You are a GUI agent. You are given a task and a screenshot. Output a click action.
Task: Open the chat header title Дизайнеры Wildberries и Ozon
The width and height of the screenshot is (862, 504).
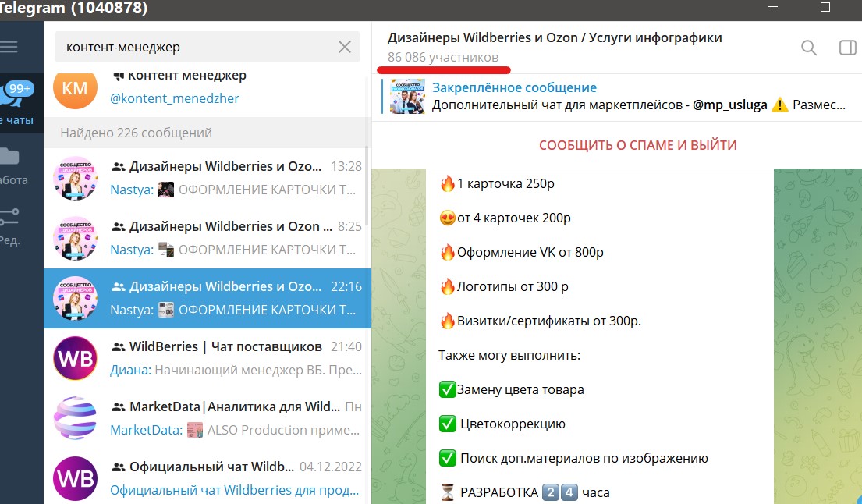(x=555, y=38)
